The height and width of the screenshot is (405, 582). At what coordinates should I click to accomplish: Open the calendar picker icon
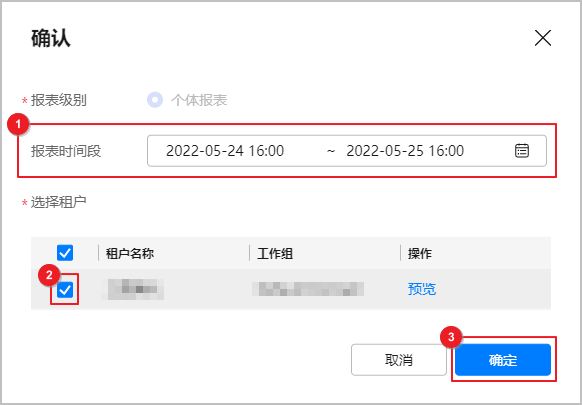click(522, 151)
